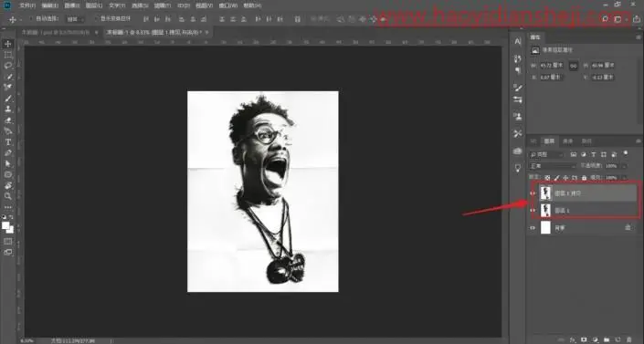Switch to the first document tab
This screenshot has height=344, width=644.
[56, 32]
